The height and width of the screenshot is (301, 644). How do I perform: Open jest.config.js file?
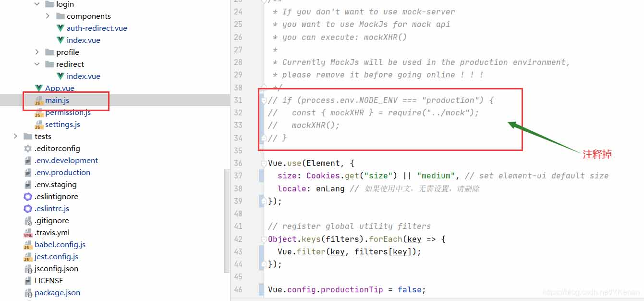pos(56,257)
